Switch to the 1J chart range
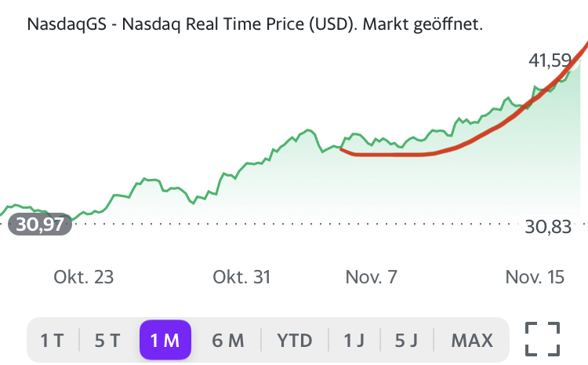The width and height of the screenshot is (588, 365). point(354,341)
